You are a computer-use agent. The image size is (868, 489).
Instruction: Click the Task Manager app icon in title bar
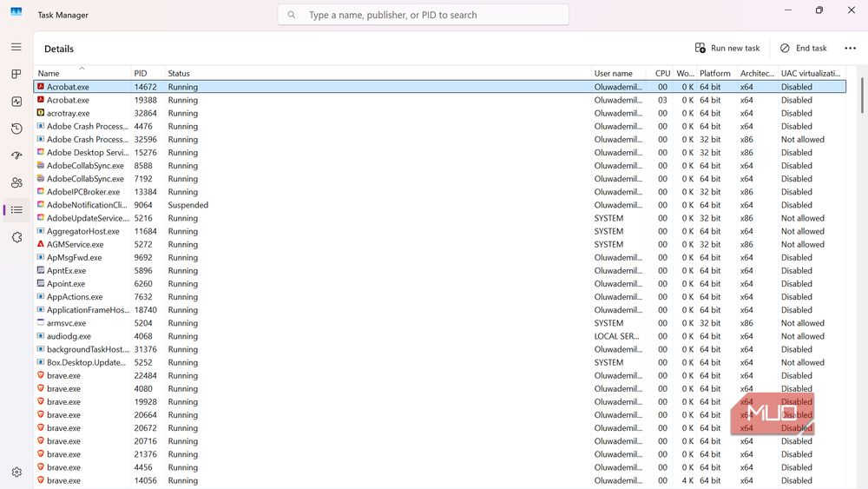point(16,11)
